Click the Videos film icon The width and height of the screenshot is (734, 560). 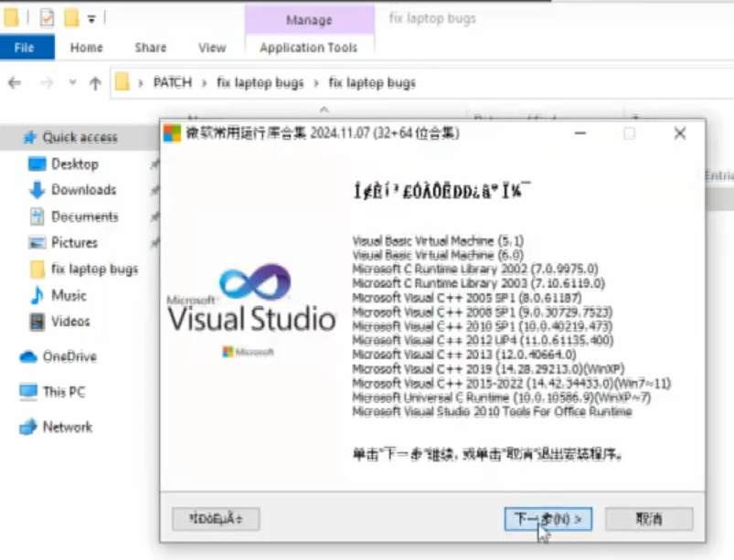pyautogui.click(x=37, y=322)
